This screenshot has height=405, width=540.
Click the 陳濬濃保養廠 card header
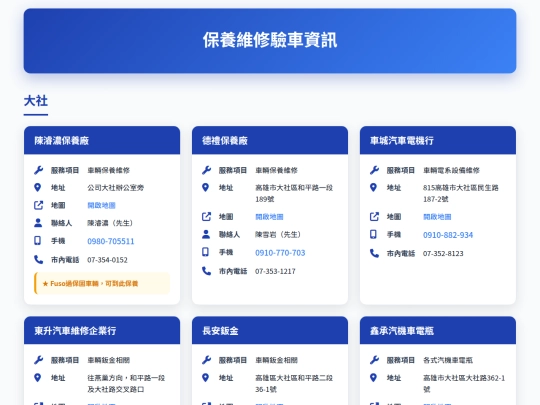tap(102, 140)
